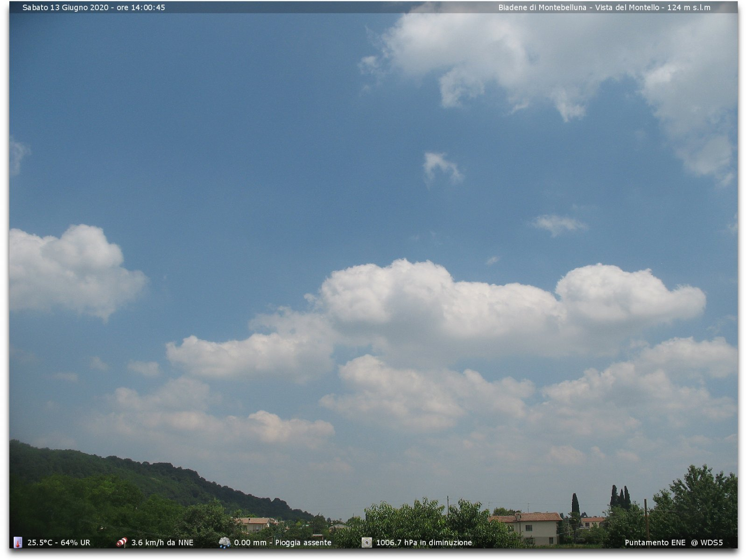
Task: Click the windsock wind icon
Action: click(x=122, y=542)
